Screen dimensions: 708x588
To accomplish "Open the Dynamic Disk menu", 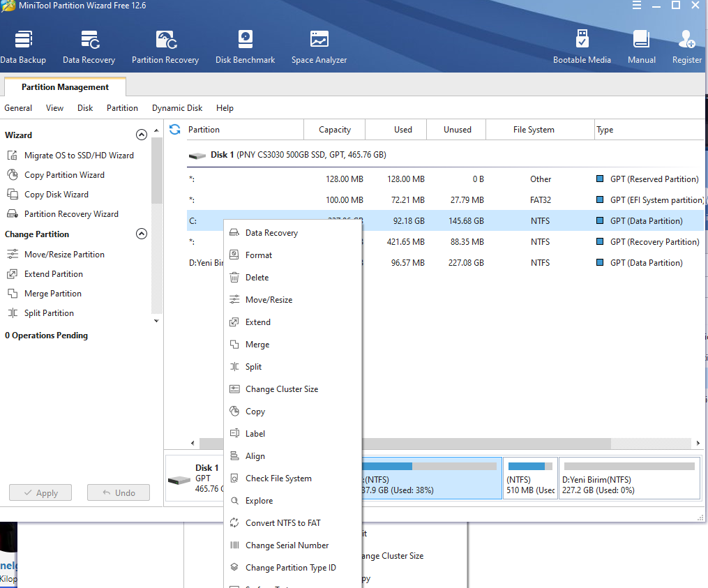I will (x=177, y=108).
